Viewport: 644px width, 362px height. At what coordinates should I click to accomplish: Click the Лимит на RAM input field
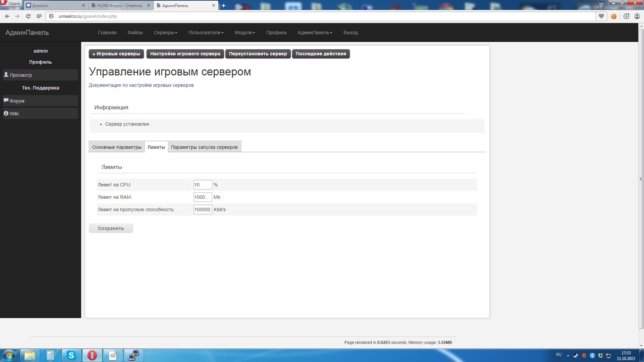click(x=202, y=197)
